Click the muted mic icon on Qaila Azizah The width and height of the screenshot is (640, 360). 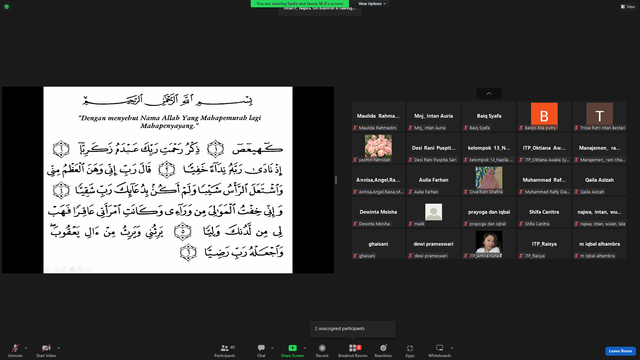point(576,192)
